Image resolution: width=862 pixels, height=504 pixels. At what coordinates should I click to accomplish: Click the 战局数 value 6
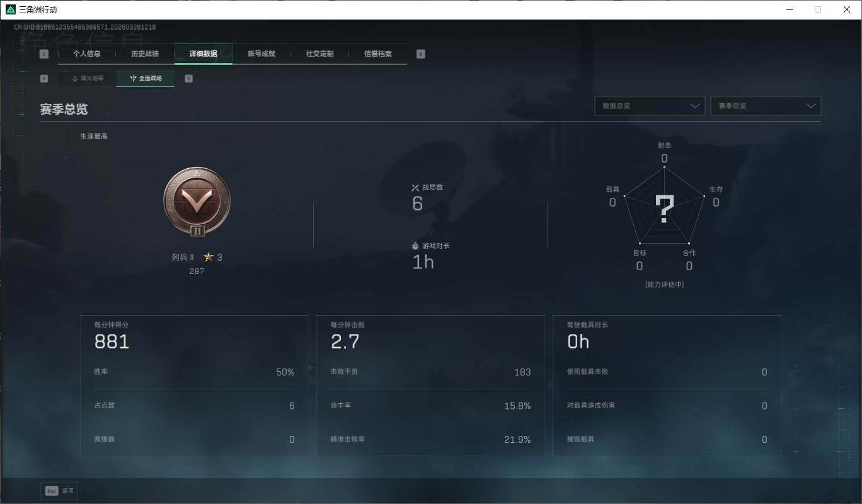pos(417,203)
